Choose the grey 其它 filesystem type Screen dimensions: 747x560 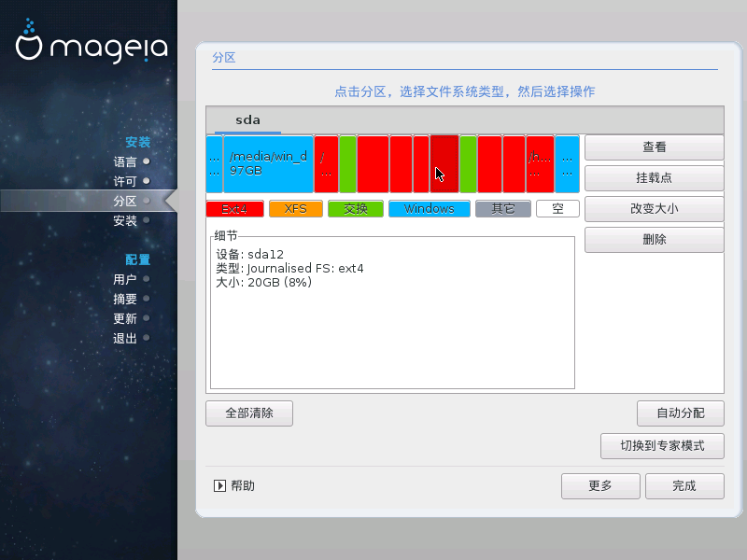pyautogui.click(x=503, y=209)
